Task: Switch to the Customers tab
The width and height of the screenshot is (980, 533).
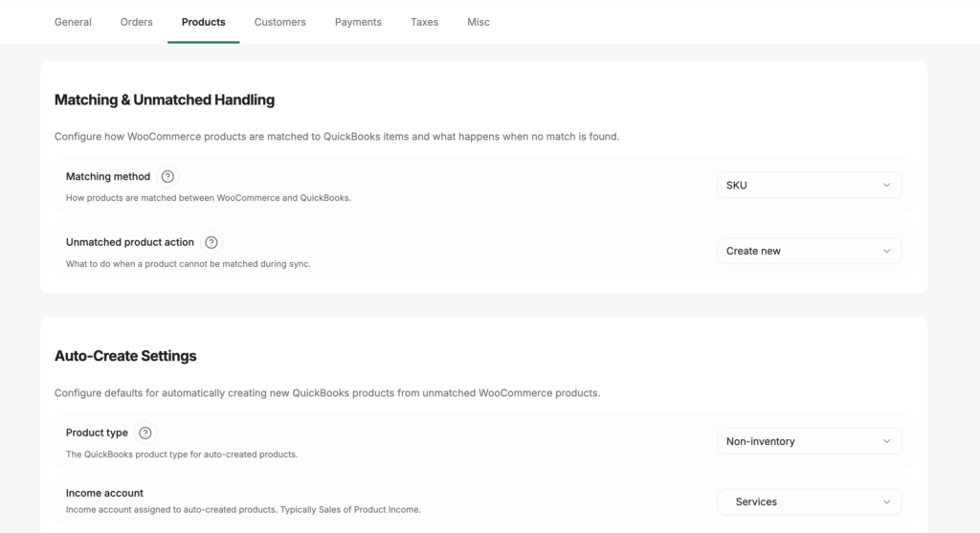Action: (280, 22)
